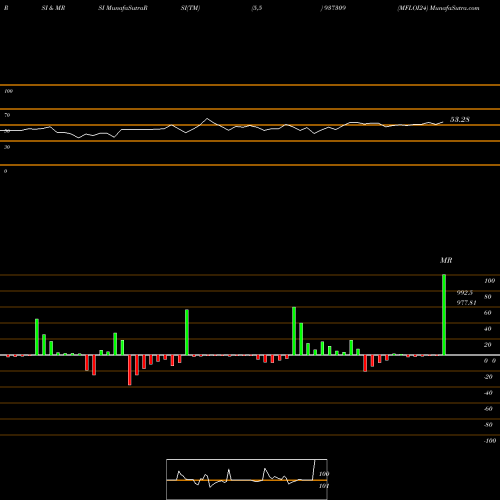This screenshot has width=500, height=500.
Task: Click the deepest red MR bar
Action: pos(130,370)
